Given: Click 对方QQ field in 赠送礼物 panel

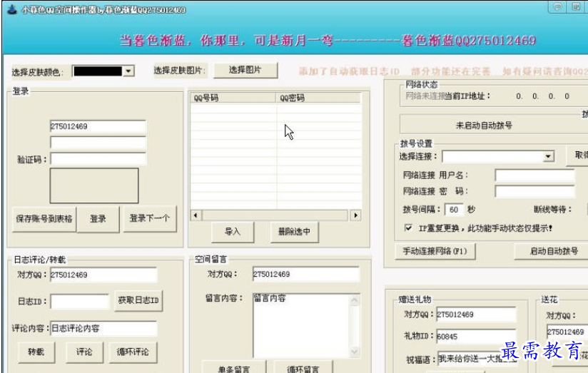Looking at the screenshot, I should click(x=476, y=315).
